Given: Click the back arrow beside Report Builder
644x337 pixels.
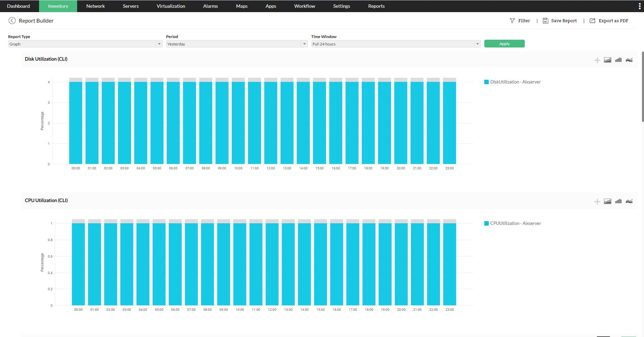Looking at the screenshot, I should click(12, 21).
